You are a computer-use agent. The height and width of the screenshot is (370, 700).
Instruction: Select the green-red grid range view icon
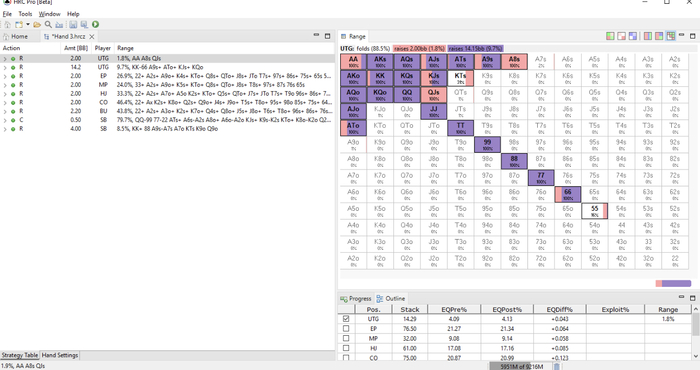pos(610,36)
